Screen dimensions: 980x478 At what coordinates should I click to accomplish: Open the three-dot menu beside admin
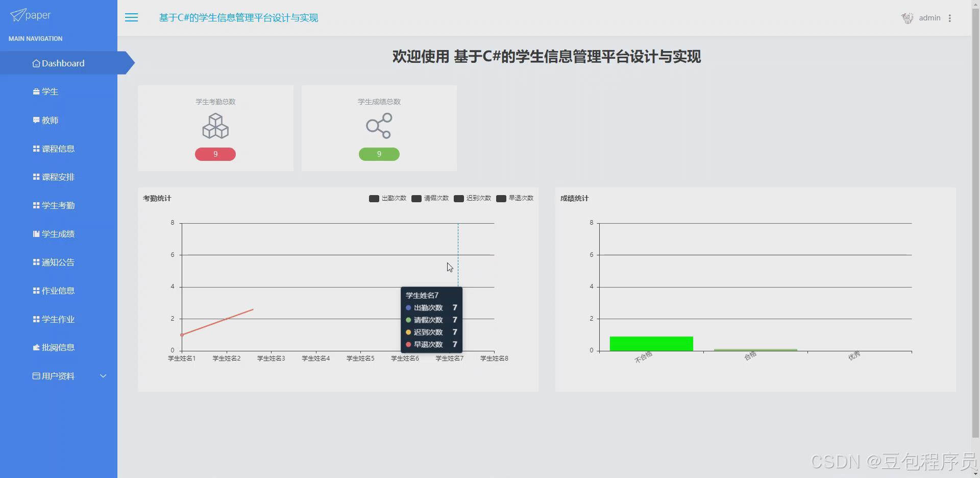950,17
